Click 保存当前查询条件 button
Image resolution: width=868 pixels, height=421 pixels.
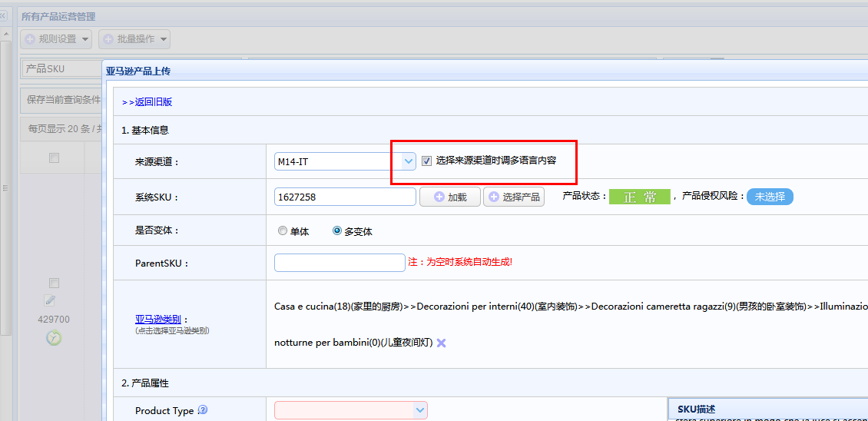click(x=63, y=100)
